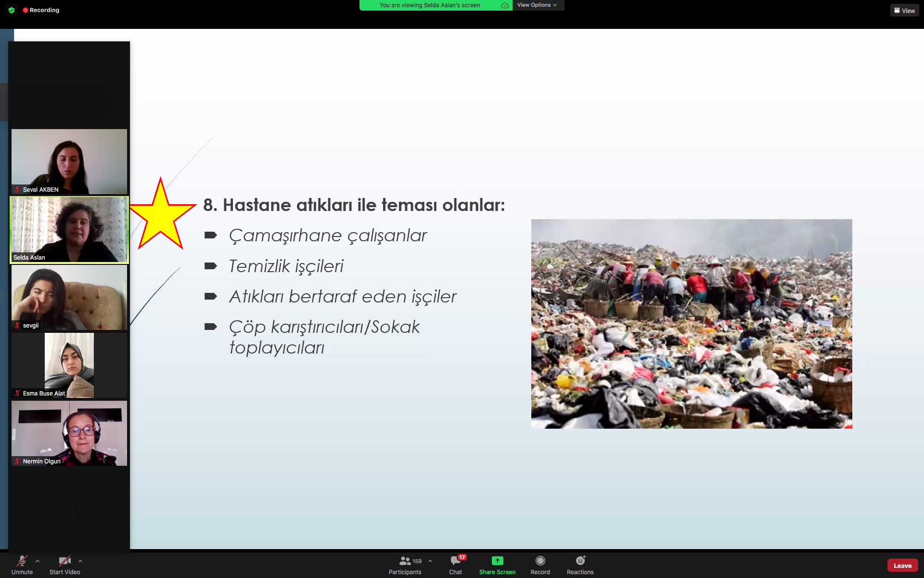Image resolution: width=924 pixels, height=578 pixels.
Task: Open the View Options dropdown
Action: coord(537,5)
